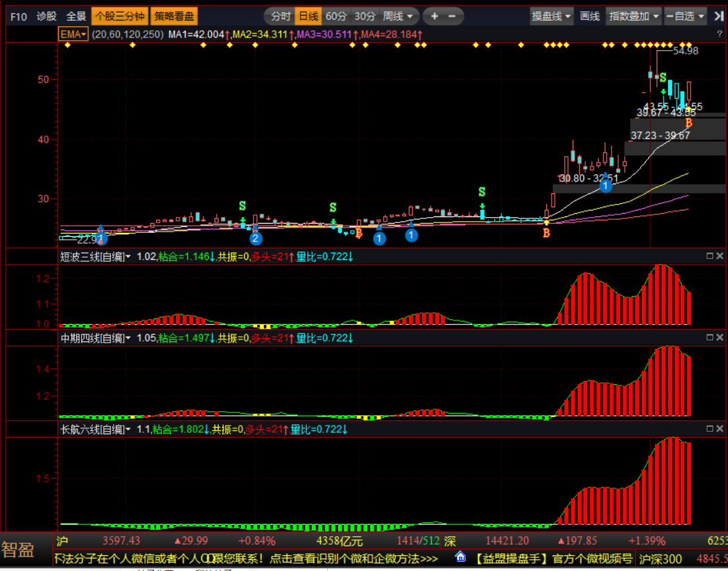
Task: Close the 短波三线 indicator panel
Action: [719, 256]
